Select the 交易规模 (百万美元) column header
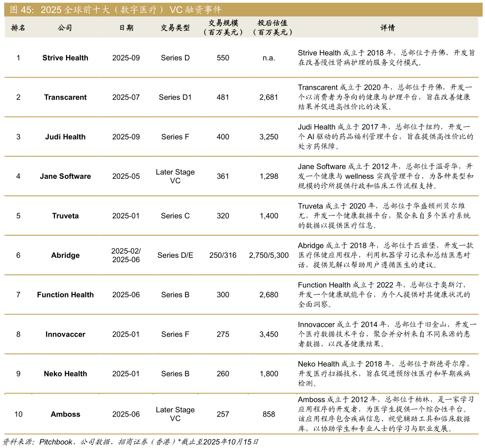Image resolution: width=485 pixels, height=448 pixels. click(x=223, y=28)
